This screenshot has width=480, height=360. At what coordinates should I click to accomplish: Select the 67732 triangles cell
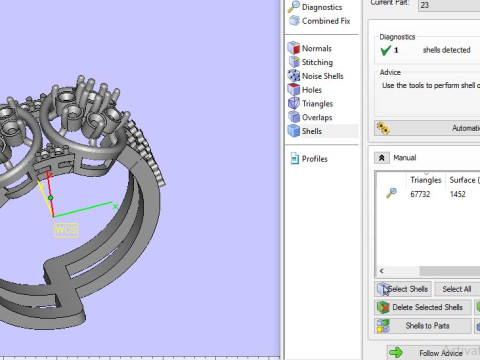[420, 194]
